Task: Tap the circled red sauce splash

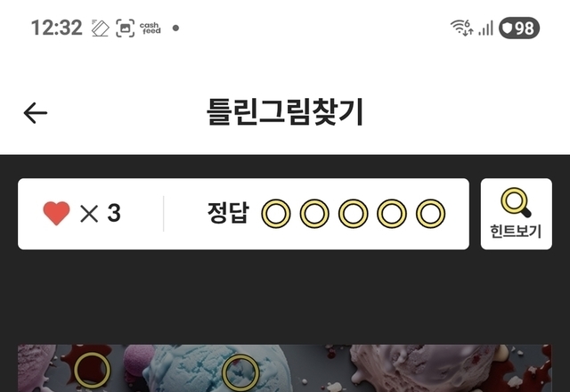Action: click(92, 370)
